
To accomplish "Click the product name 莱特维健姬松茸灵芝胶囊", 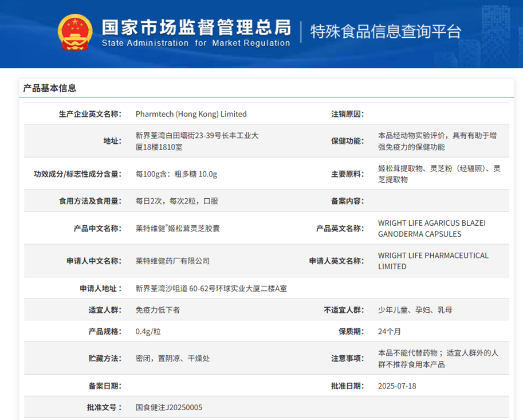I will [x=178, y=229].
